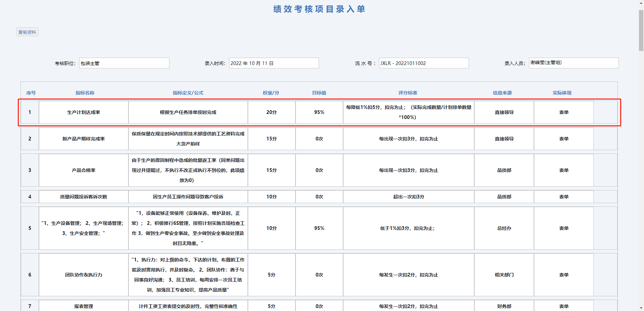Click the 产品合格率 indicator cell

(x=84, y=170)
